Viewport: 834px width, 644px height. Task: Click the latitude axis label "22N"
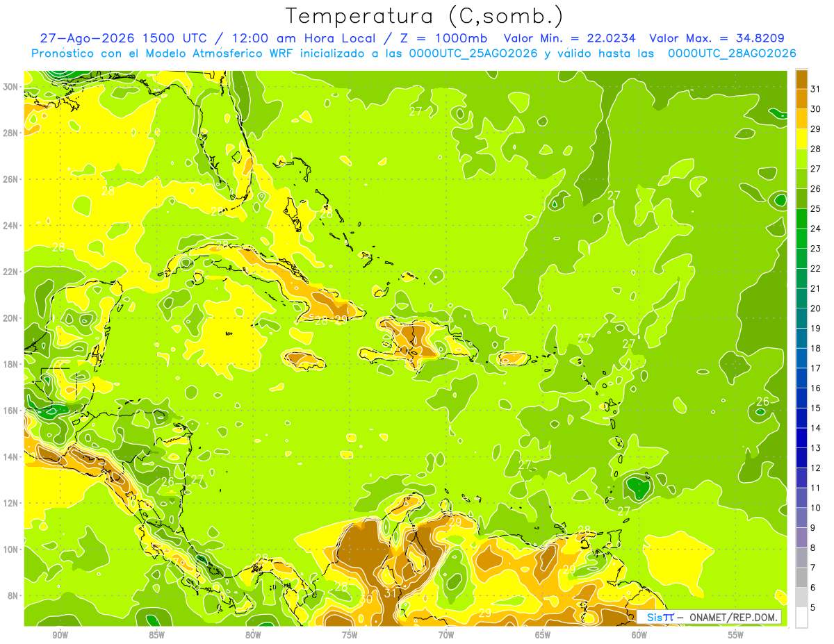coord(12,272)
